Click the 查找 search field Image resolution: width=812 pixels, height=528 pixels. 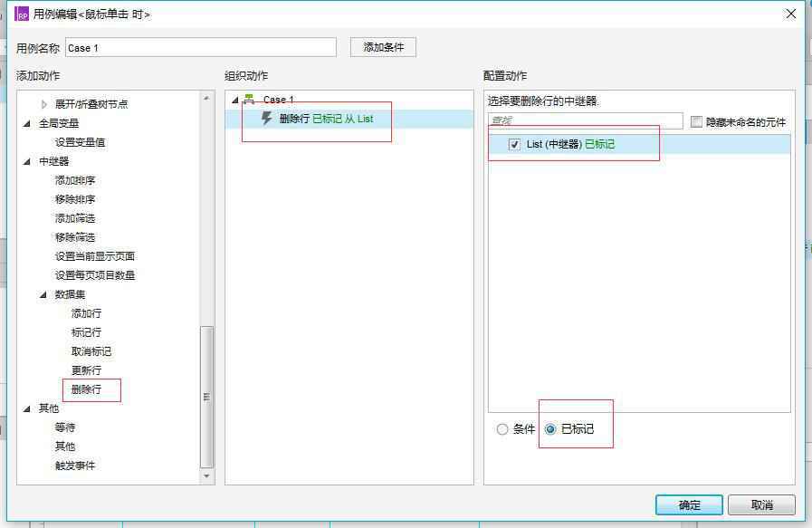[585, 120]
